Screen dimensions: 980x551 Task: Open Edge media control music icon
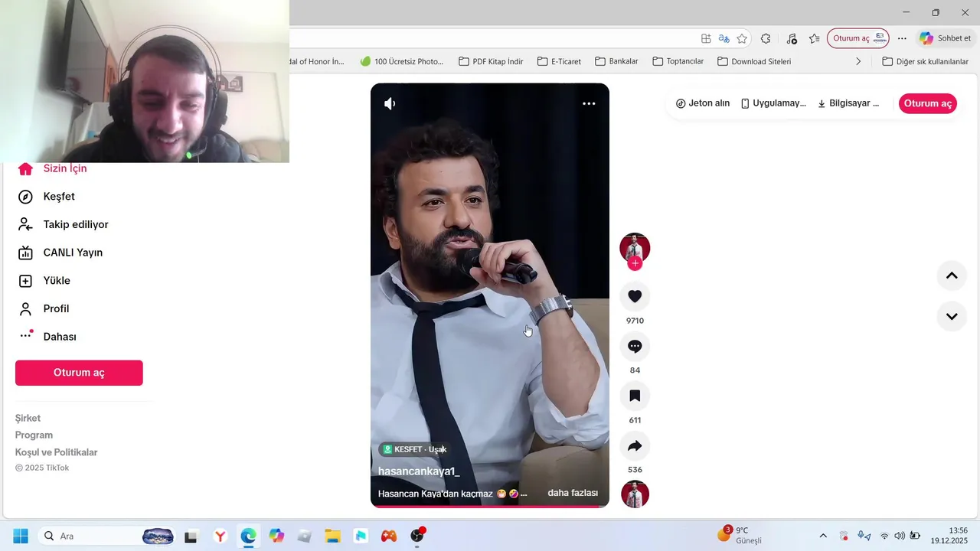(x=792, y=38)
